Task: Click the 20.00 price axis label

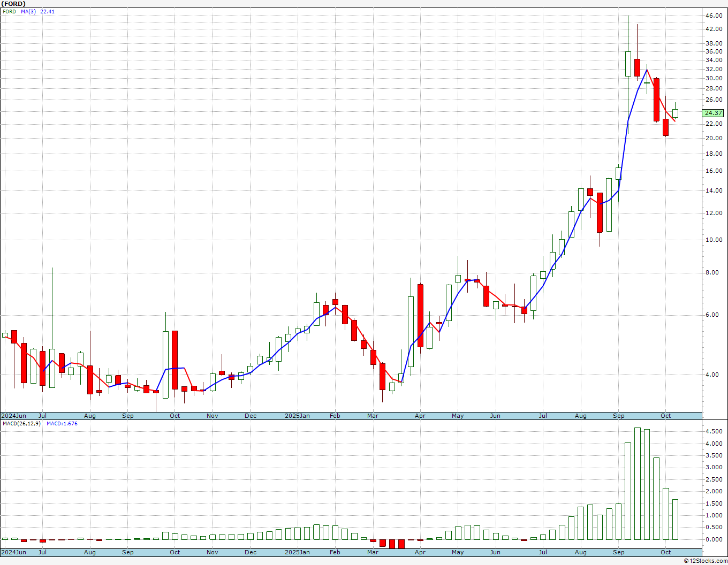Action: point(714,138)
